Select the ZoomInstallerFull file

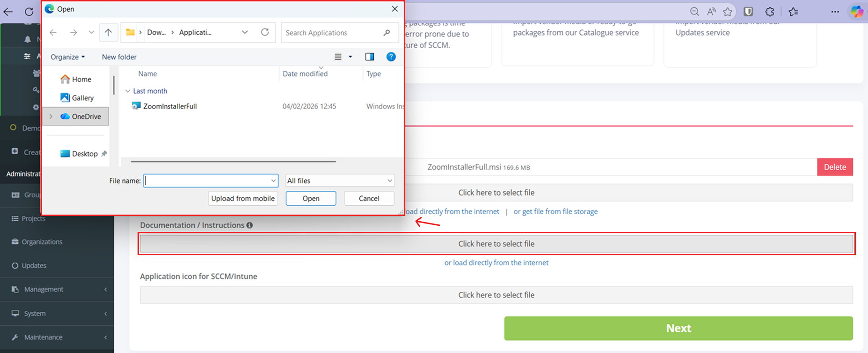170,106
